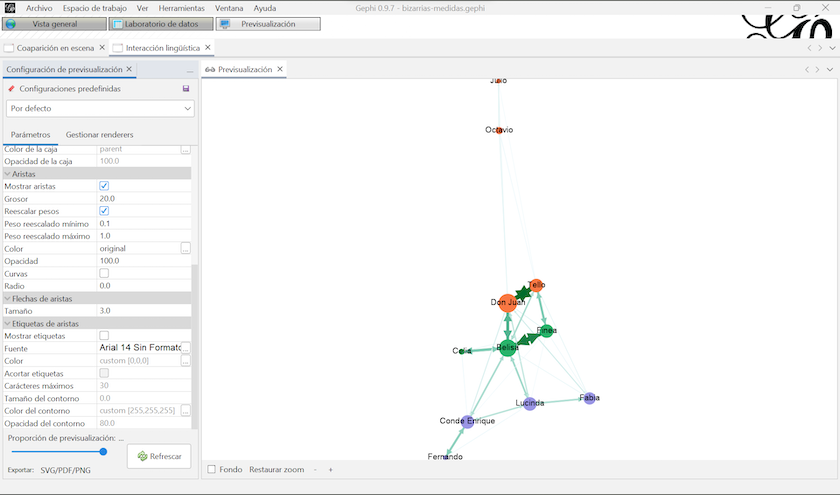Click the zoom out minus icon

[x=315, y=469]
